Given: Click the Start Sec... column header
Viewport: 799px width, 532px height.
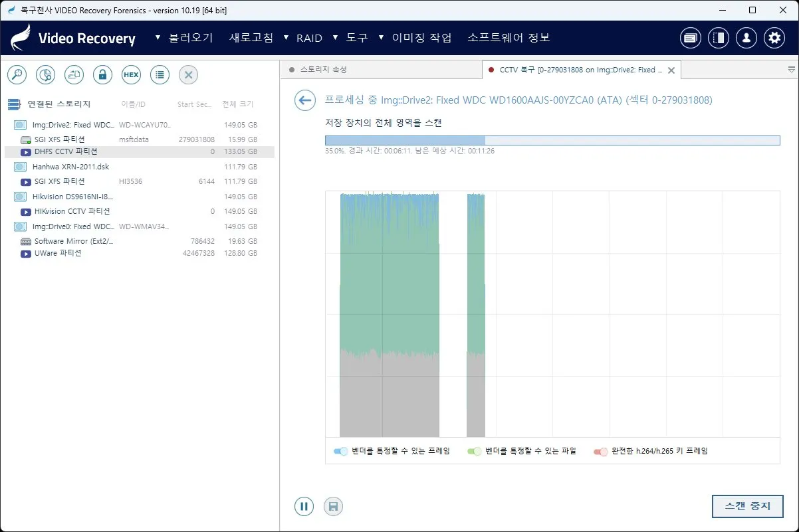Looking at the screenshot, I should coord(195,104).
